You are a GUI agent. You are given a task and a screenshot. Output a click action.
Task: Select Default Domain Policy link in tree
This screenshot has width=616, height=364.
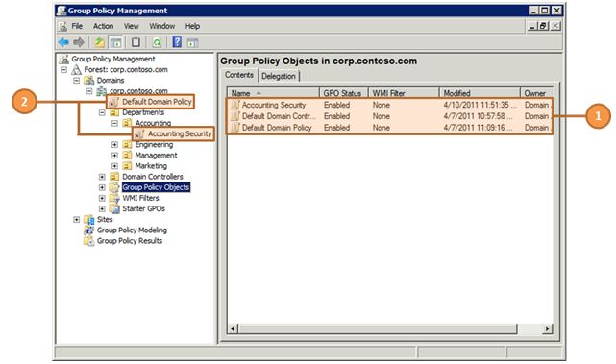coord(157,102)
